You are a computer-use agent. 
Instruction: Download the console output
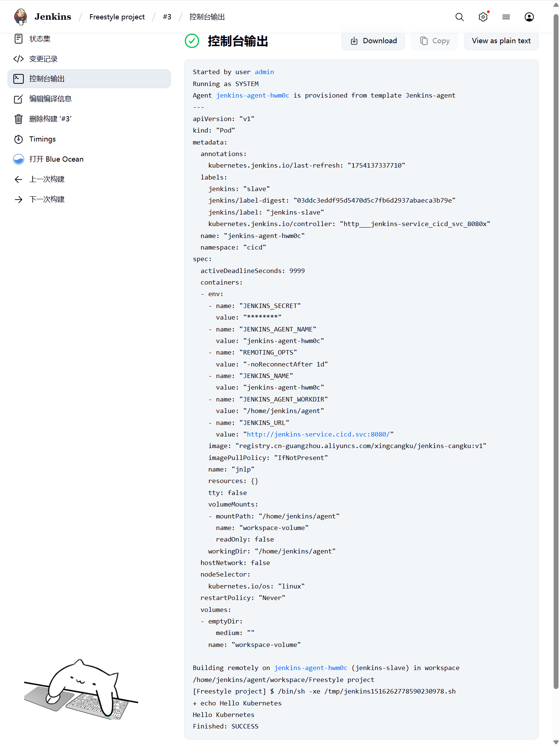[x=373, y=41]
